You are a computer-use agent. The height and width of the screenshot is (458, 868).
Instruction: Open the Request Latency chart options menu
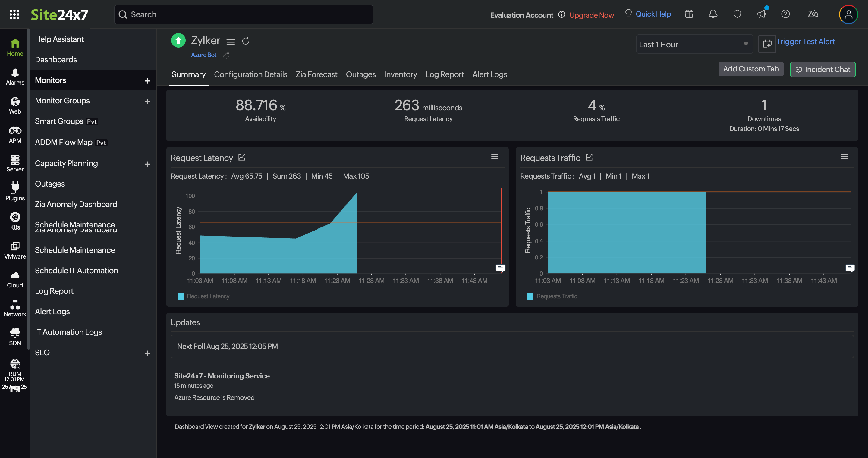(495, 157)
